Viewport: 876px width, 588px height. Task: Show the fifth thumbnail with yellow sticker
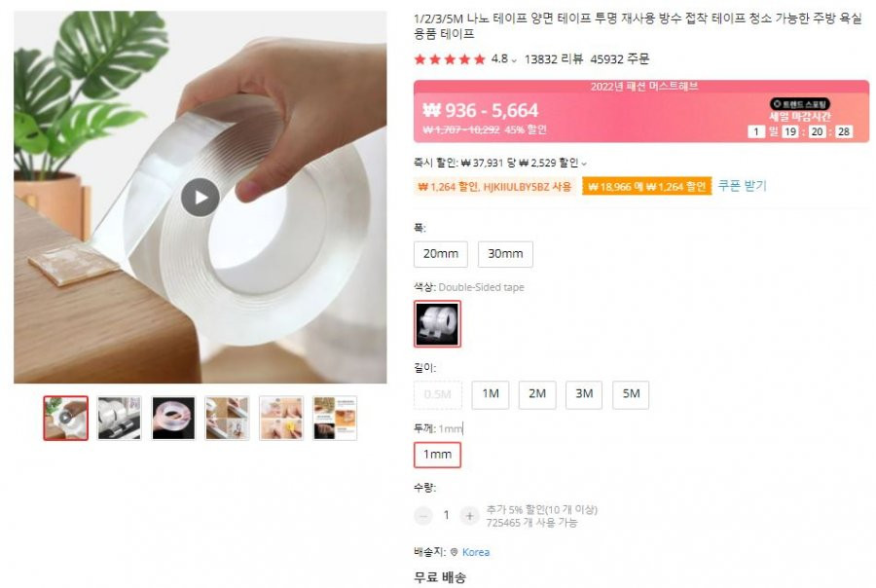[x=281, y=418]
